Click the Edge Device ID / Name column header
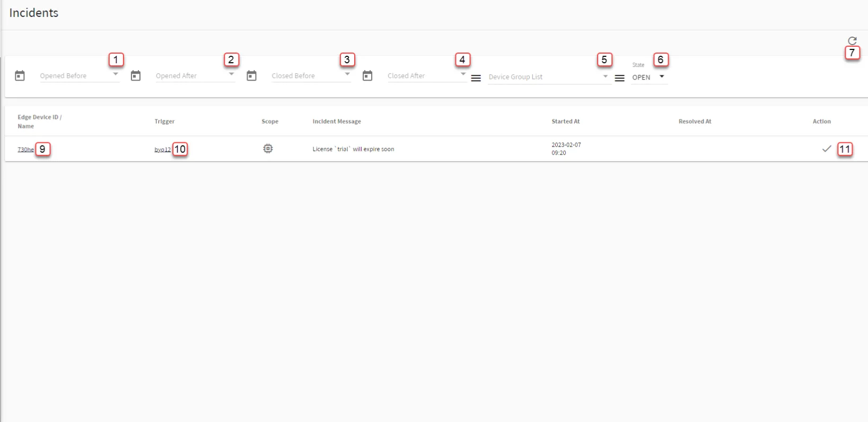 pyautogui.click(x=40, y=122)
